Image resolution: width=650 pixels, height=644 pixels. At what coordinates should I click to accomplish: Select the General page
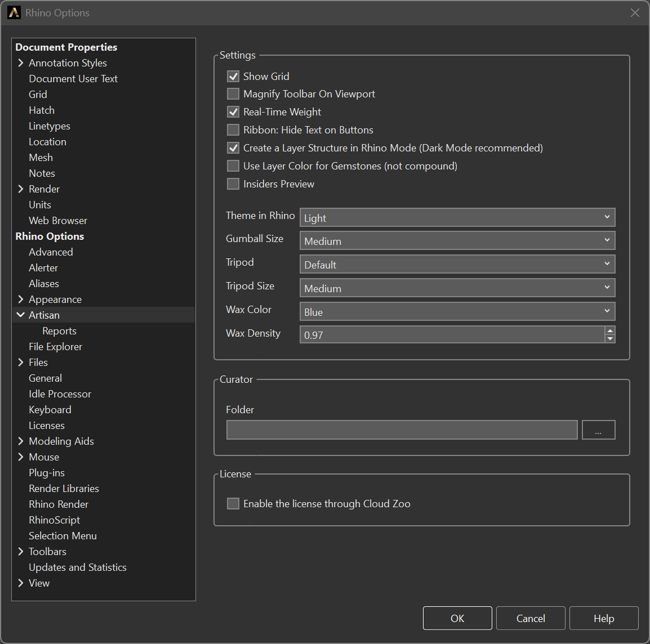(45, 378)
